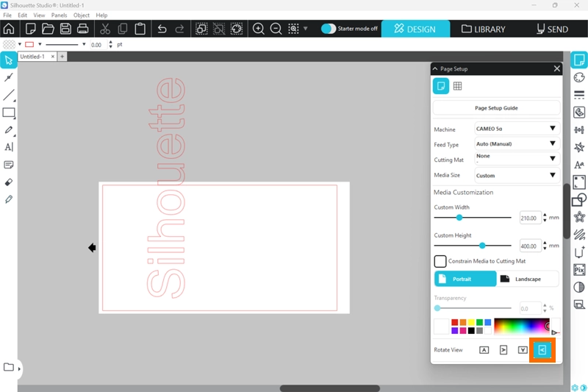Click the Print icon in toolbar
Screen dimensions: 588x392
click(83, 29)
